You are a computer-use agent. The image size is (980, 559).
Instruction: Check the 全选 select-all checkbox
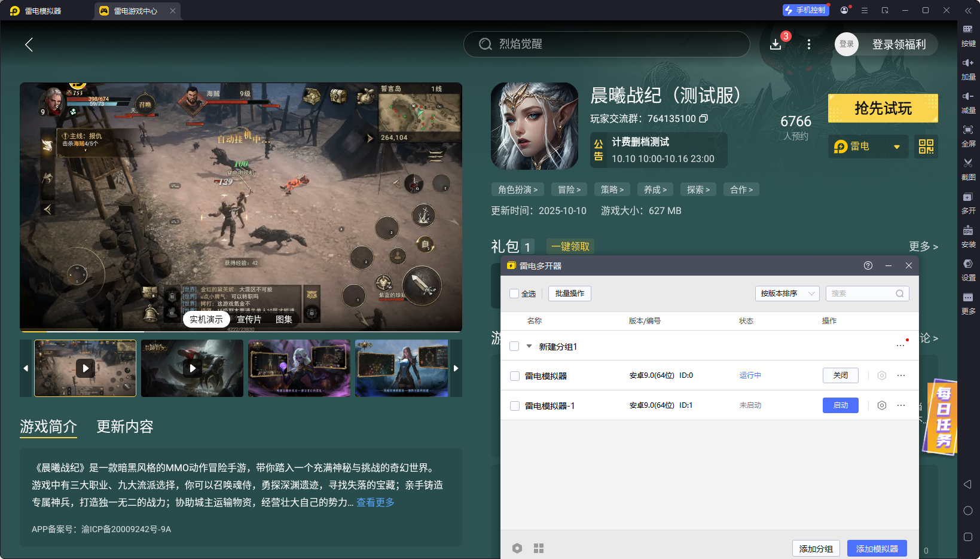pyautogui.click(x=514, y=294)
